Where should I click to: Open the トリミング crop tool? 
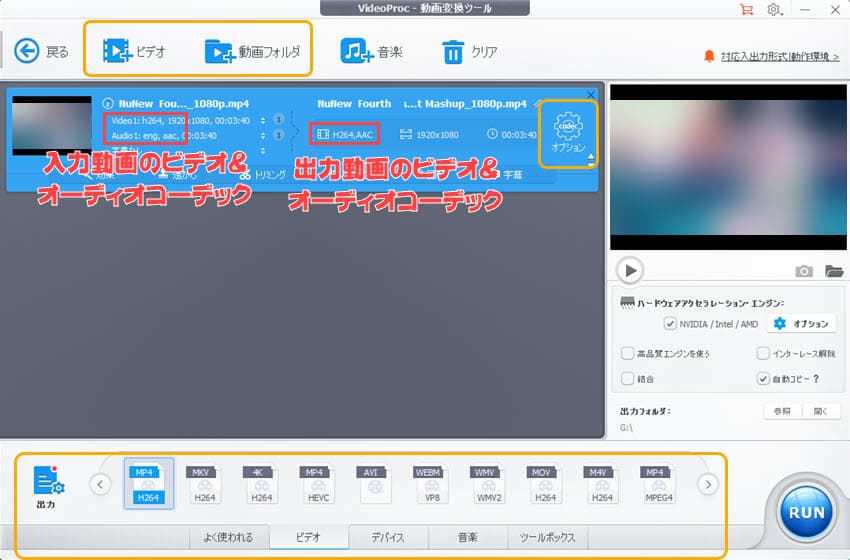262,175
